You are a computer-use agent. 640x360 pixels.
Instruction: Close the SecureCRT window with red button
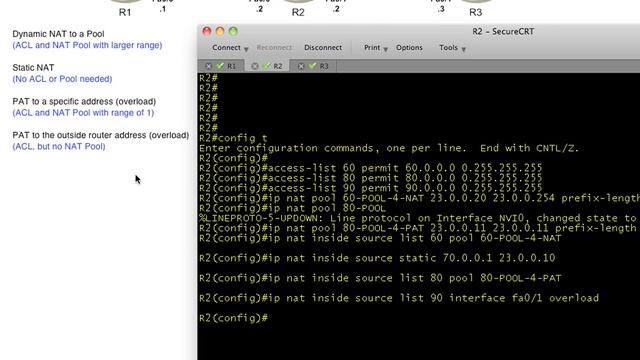point(207,31)
